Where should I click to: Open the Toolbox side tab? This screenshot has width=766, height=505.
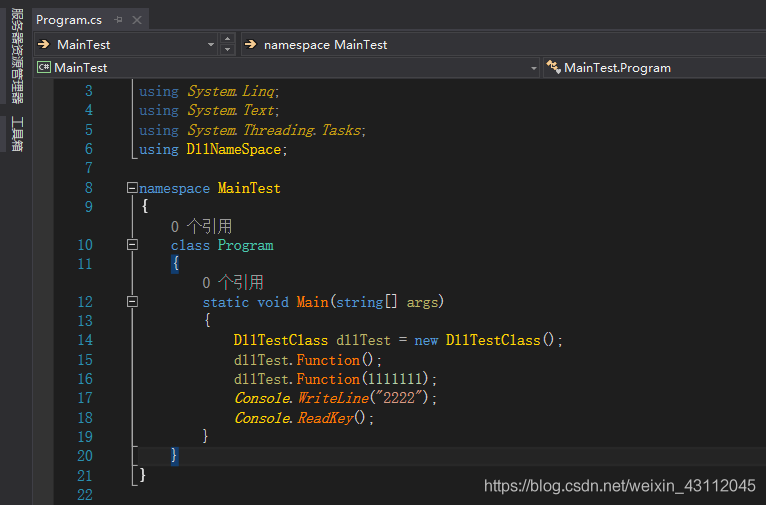(16, 134)
